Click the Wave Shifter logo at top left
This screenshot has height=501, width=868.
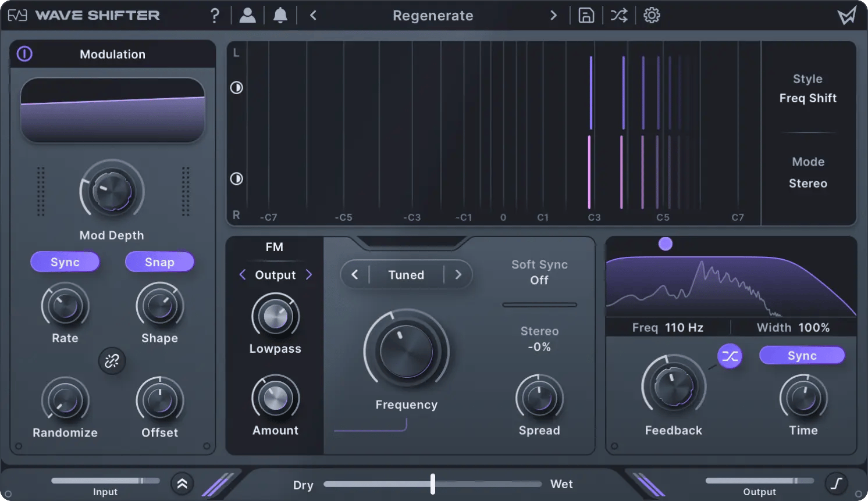84,15
